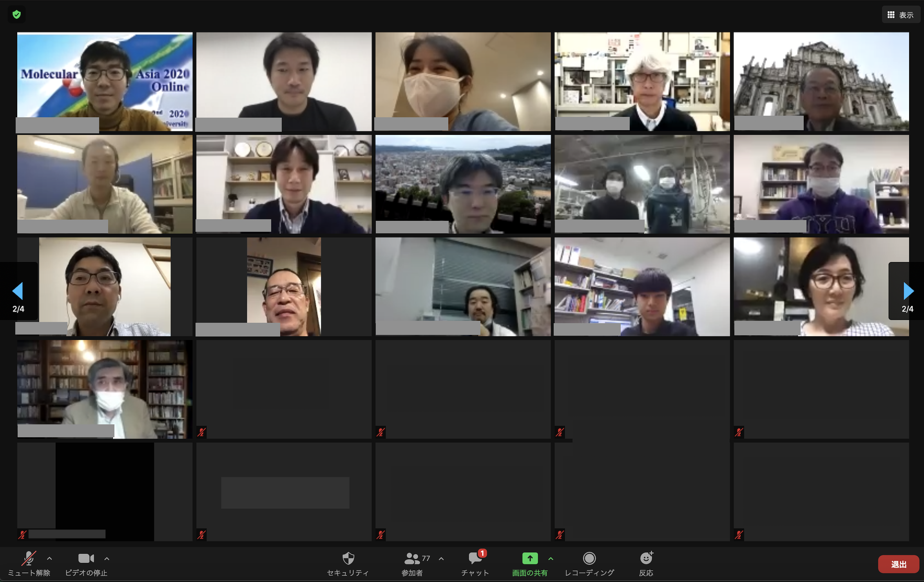Open video options arrow beside ビデオの停止

(x=107, y=558)
